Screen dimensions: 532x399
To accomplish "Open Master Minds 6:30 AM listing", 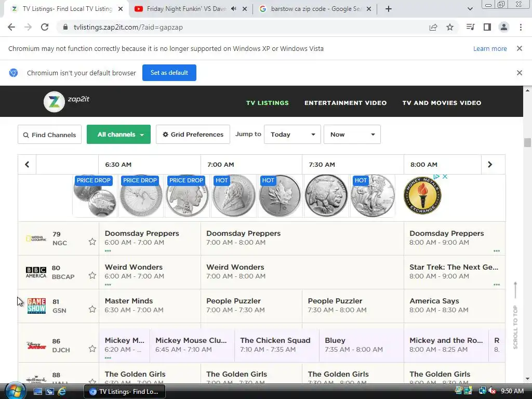I will (x=150, y=305).
